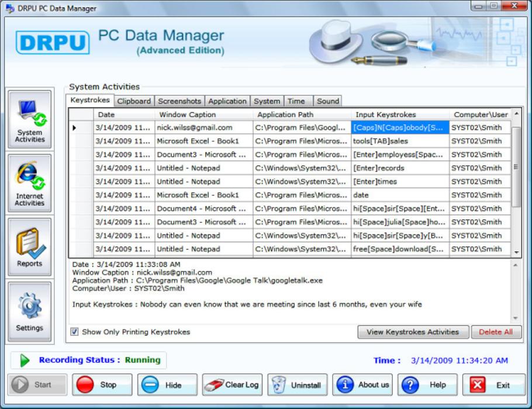
Task: Select the Microsoft Excel row with tools[TAB]sales
Action: pyautogui.click(x=203, y=141)
